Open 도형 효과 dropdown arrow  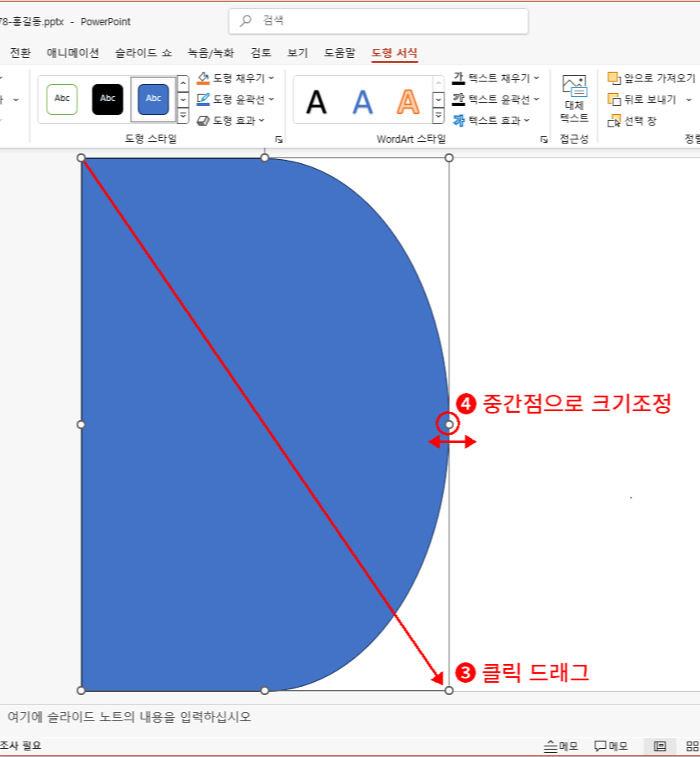pyautogui.click(x=262, y=120)
